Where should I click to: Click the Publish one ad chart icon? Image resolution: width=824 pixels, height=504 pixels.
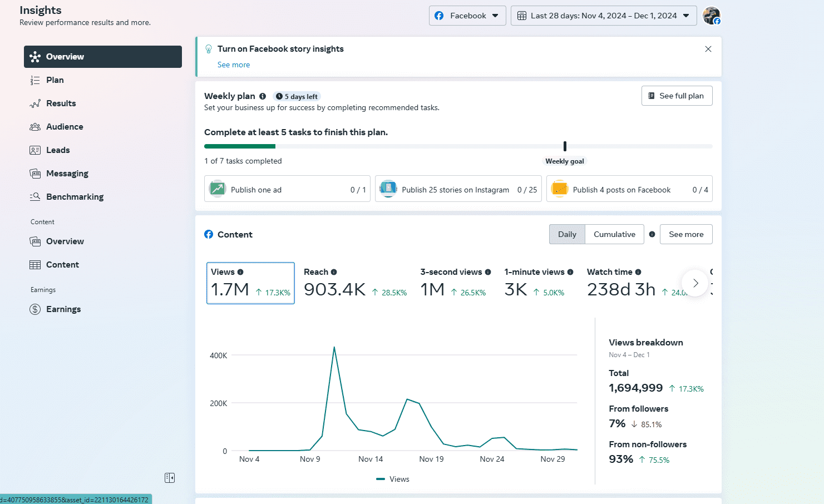pos(218,189)
